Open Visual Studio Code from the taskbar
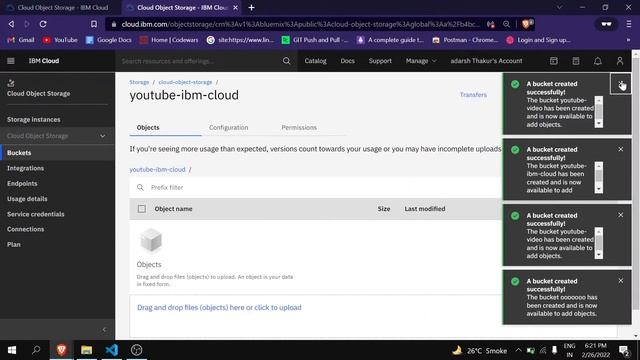Screen dimensions: 640x360 pos(111,350)
